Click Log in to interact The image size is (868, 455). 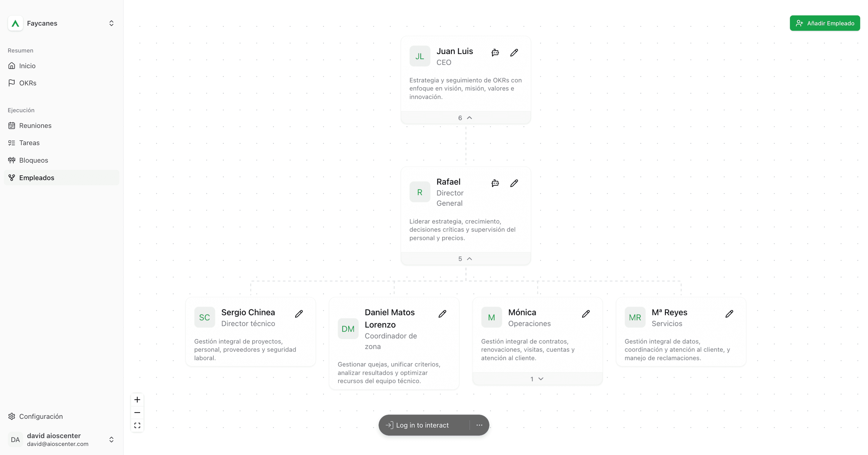click(422, 425)
